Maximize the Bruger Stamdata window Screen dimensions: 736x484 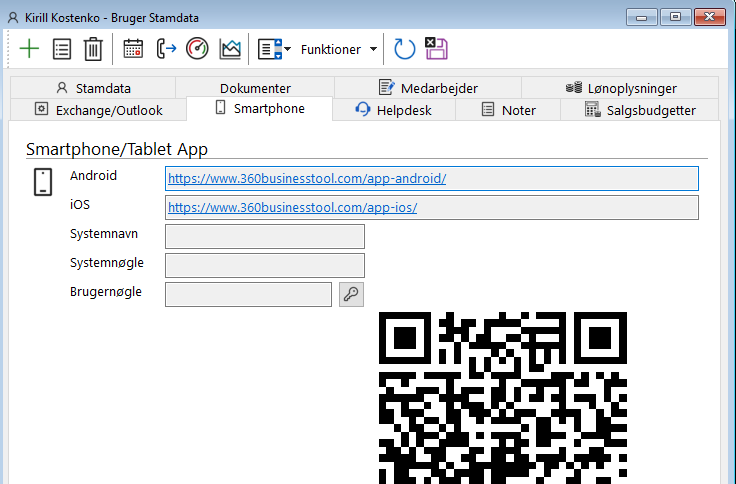click(675, 17)
